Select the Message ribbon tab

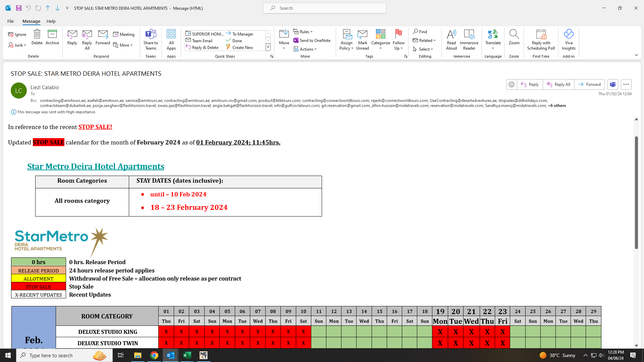pyautogui.click(x=31, y=21)
